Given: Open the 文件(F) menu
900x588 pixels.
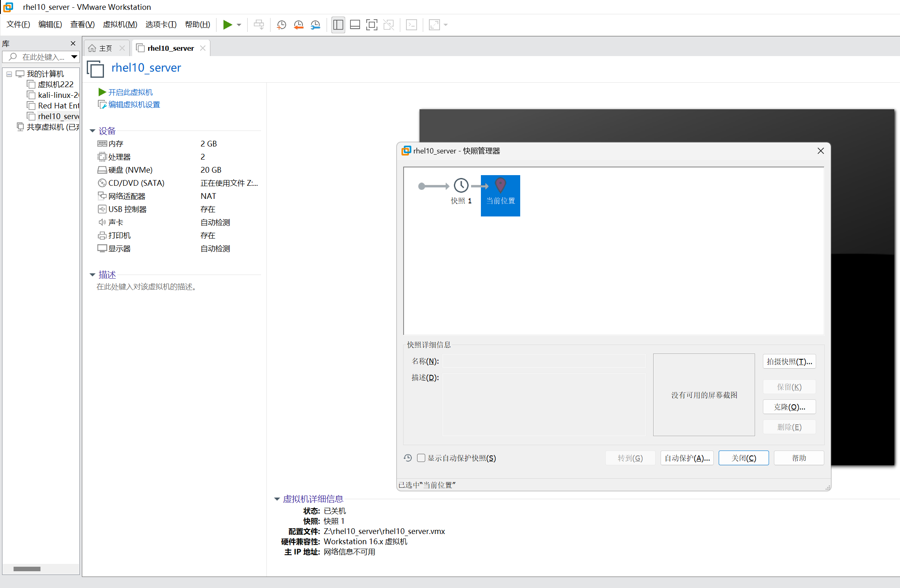Looking at the screenshot, I should (18, 25).
